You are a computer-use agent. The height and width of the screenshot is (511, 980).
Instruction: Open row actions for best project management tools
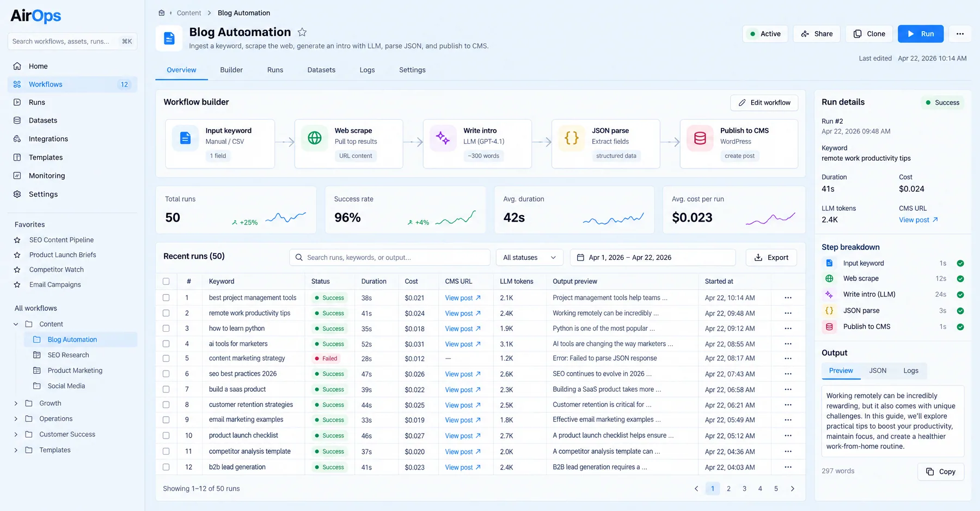tap(788, 298)
